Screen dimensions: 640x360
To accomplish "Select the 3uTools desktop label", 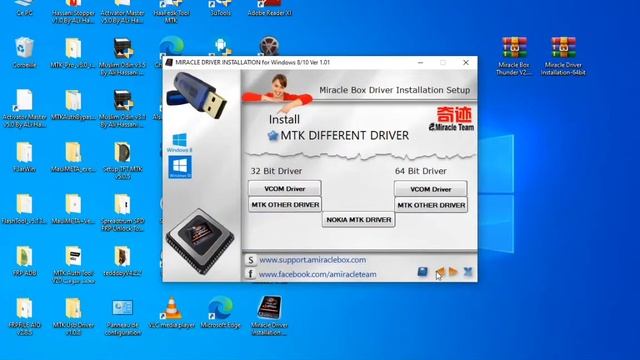I will tap(220, 13).
